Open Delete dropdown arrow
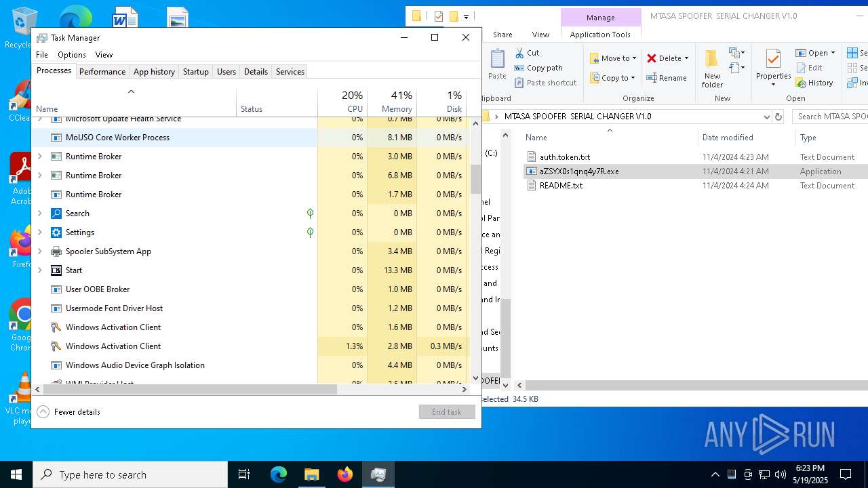868x488 pixels. tap(686, 58)
